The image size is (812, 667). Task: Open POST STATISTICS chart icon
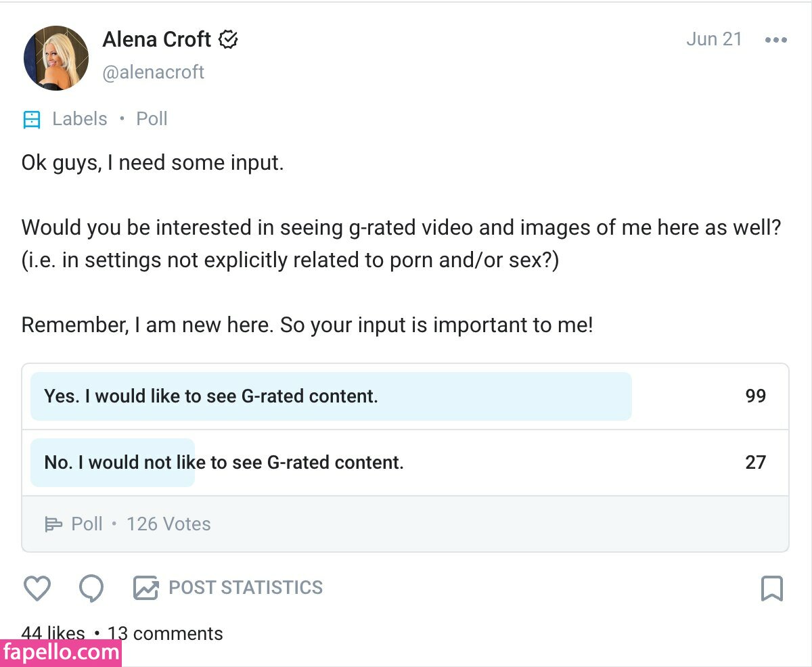click(x=145, y=588)
